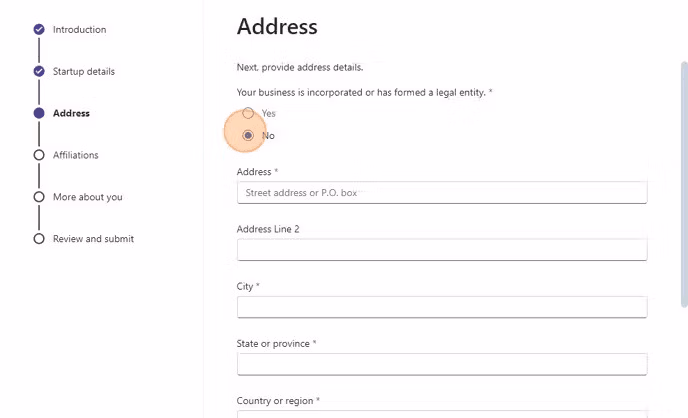Select the Yes radio button
Image resolution: width=688 pixels, height=418 pixels.
pos(248,113)
